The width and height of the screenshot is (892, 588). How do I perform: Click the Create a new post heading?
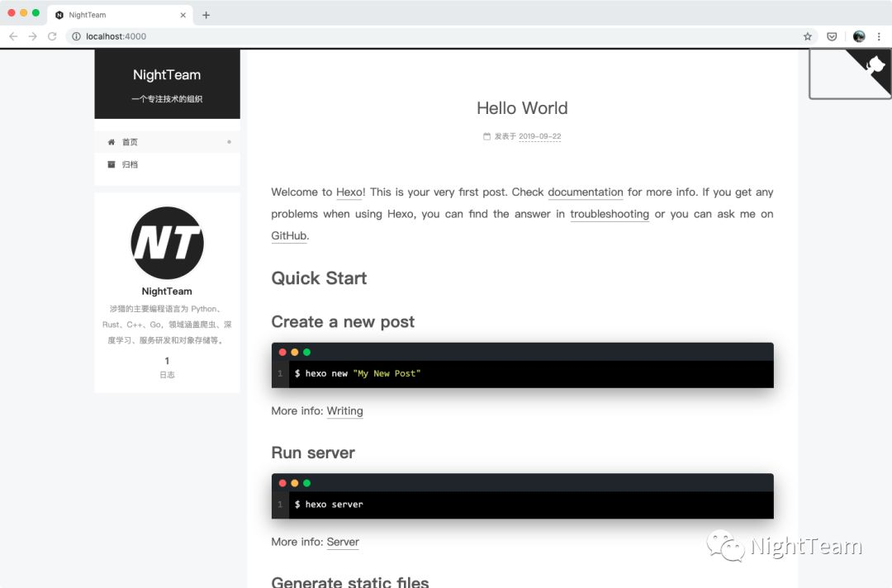343,322
